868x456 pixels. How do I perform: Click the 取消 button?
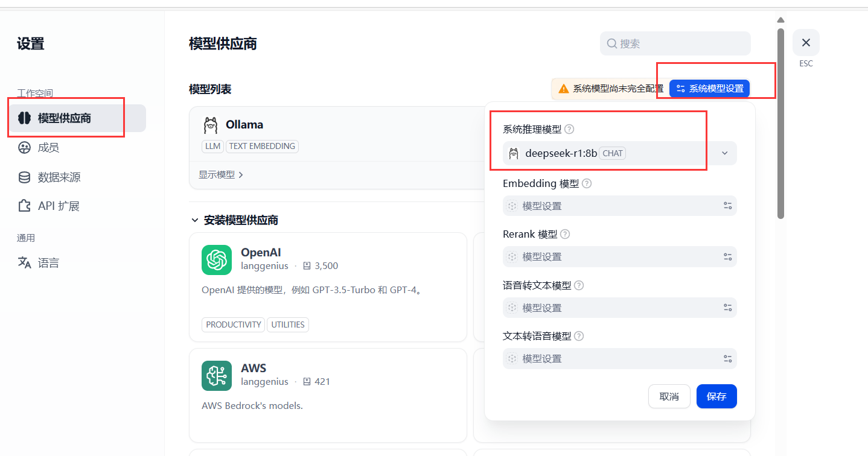click(669, 396)
